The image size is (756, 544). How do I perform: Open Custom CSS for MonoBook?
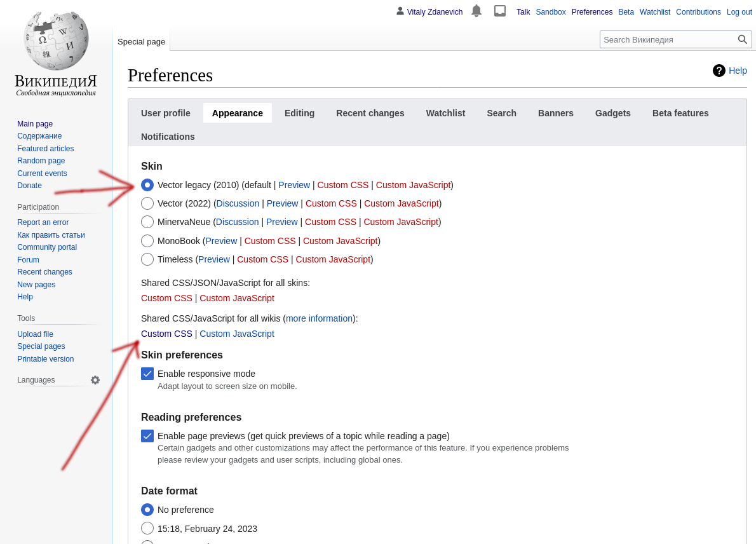click(270, 241)
